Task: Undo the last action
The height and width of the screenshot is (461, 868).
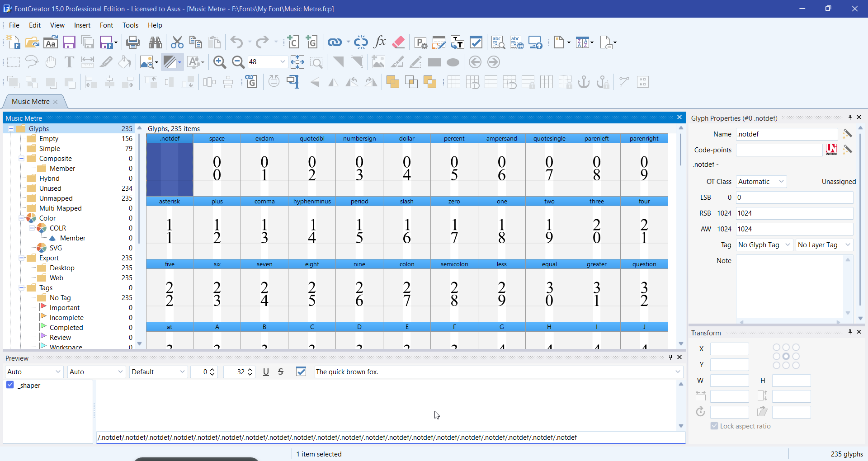Action: point(236,42)
